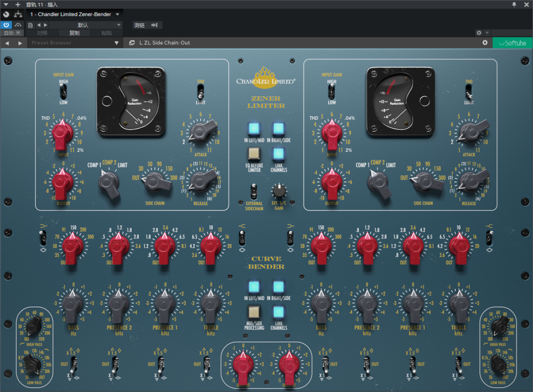Click right LOW PASS filter knob
The width and height of the screenshot is (533, 392).
[x=498, y=364]
